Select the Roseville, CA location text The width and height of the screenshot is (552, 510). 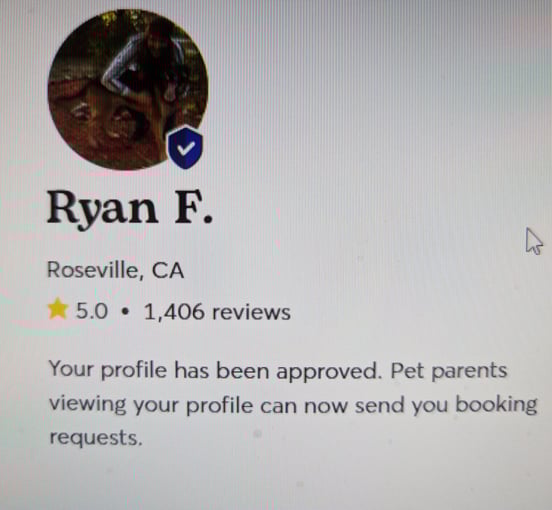pyautogui.click(x=115, y=270)
